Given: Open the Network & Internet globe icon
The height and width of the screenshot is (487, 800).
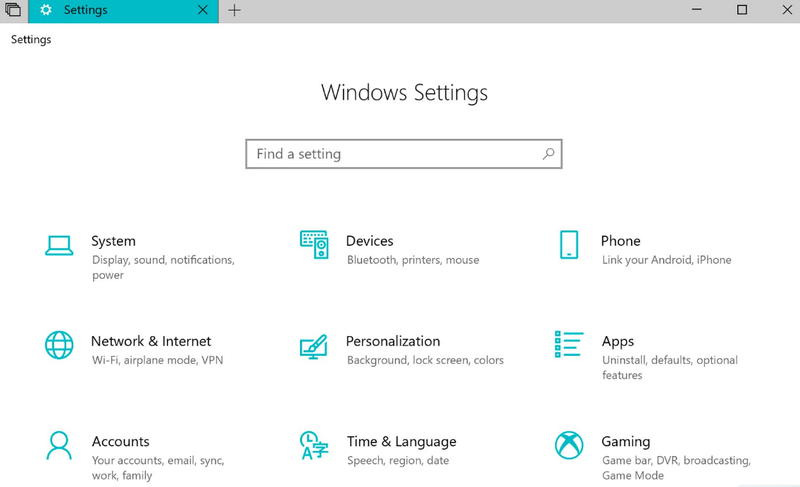Looking at the screenshot, I should pos(59,345).
